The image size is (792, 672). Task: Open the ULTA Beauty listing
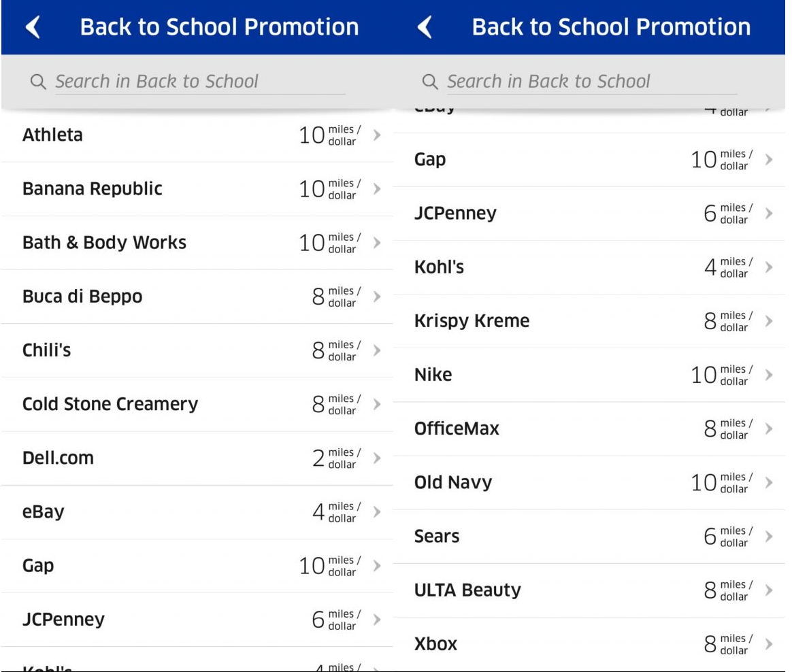click(467, 590)
